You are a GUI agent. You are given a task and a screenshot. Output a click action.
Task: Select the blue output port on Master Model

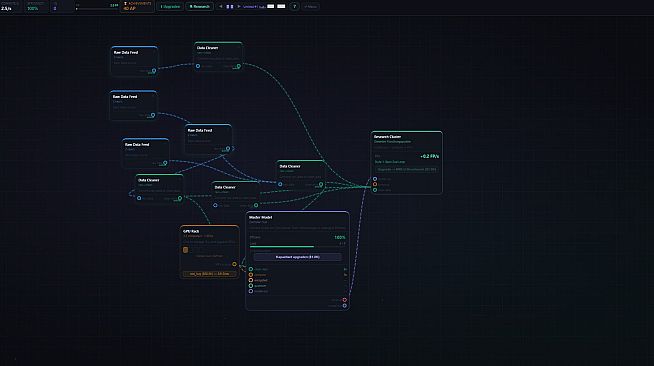tap(345, 306)
